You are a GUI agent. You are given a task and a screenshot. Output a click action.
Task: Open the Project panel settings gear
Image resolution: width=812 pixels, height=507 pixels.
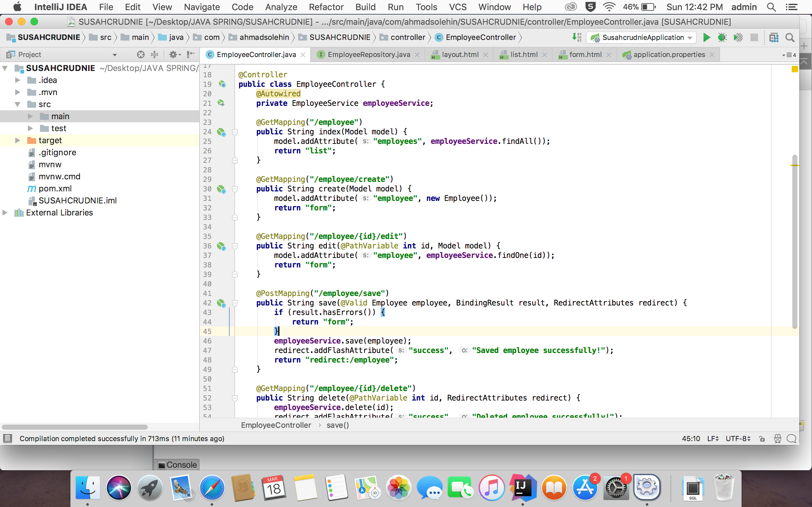point(174,54)
